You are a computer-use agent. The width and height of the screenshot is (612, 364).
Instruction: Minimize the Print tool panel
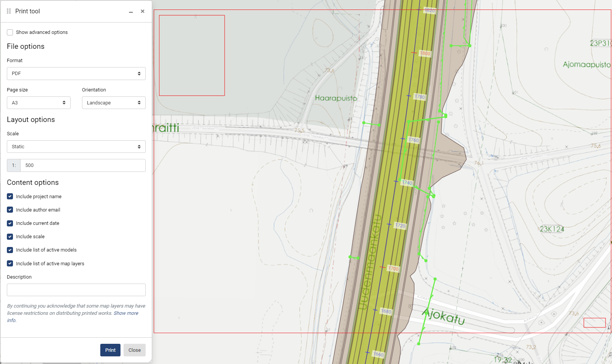pyautogui.click(x=131, y=12)
